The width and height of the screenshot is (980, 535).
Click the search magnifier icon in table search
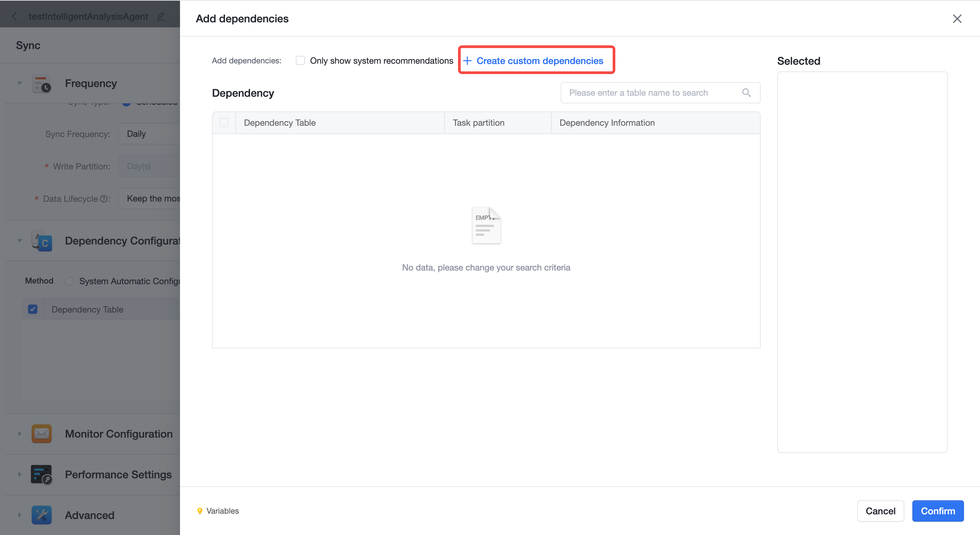746,92
